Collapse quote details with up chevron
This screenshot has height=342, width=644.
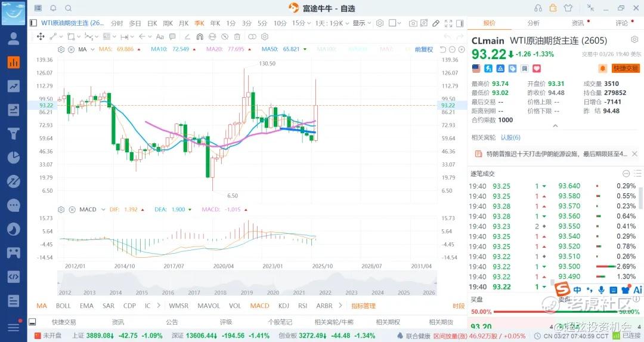[x=555, y=126]
